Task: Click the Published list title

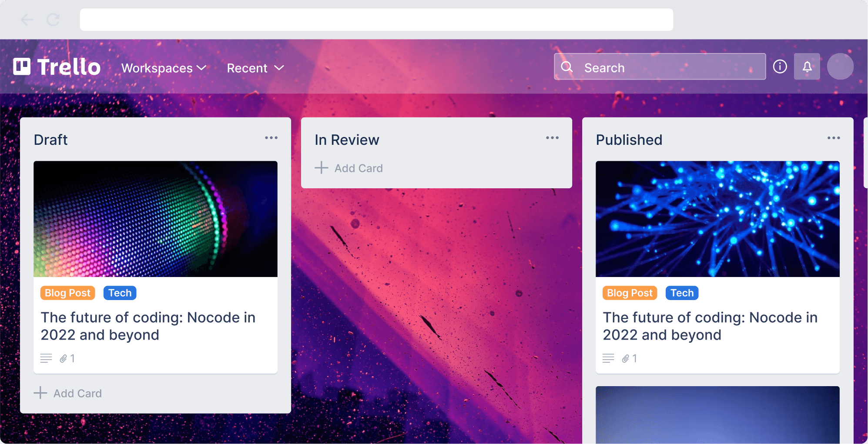Action: pos(629,140)
